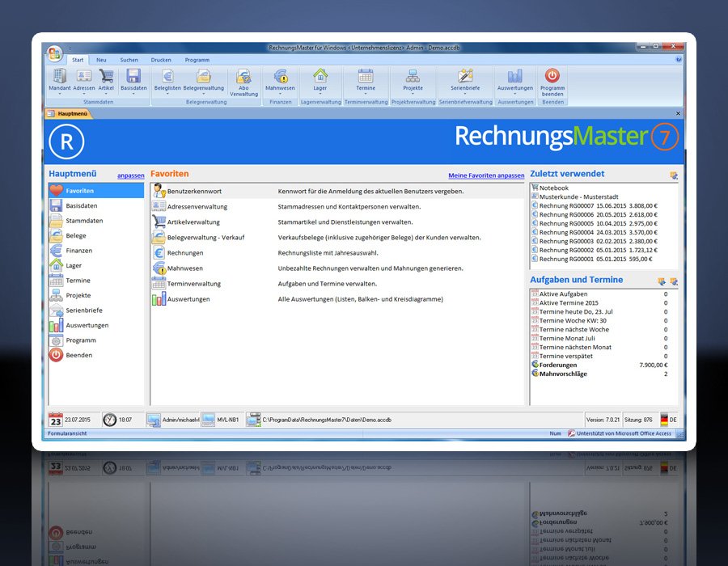Select Basisdaten in the Hauptmenü sidebar

coord(96,205)
